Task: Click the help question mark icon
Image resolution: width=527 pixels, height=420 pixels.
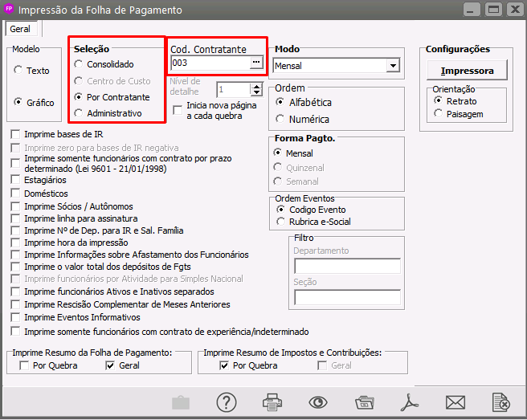Action: pyautogui.click(x=227, y=402)
